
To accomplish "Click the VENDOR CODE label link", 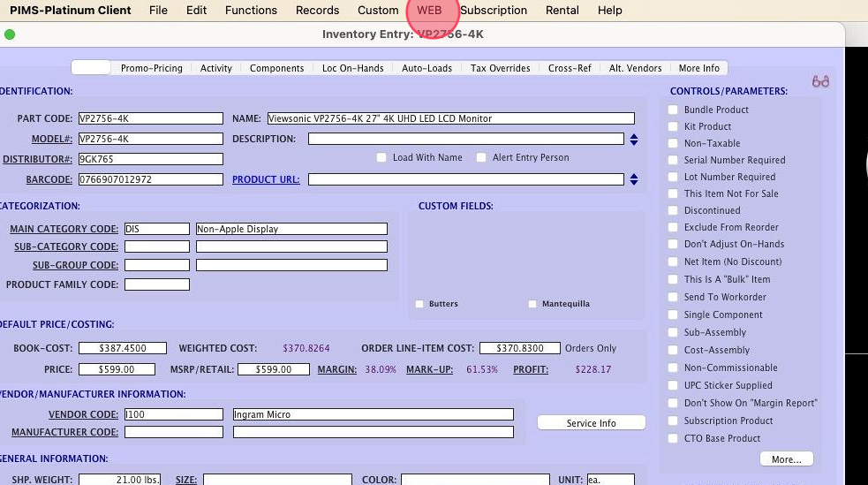I will pos(83,414).
